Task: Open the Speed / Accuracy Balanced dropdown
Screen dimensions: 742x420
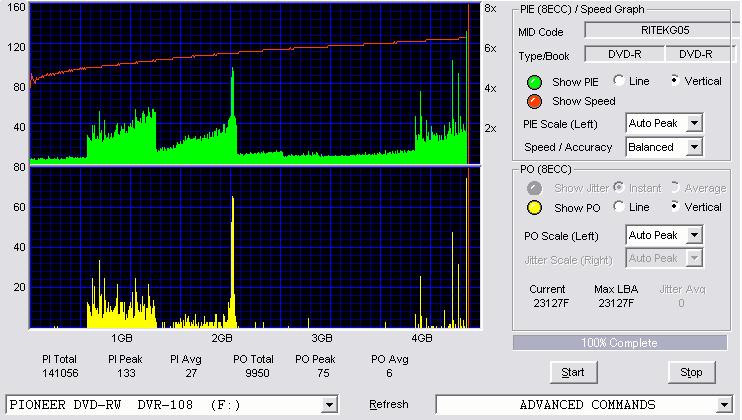Action: click(694, 147)
